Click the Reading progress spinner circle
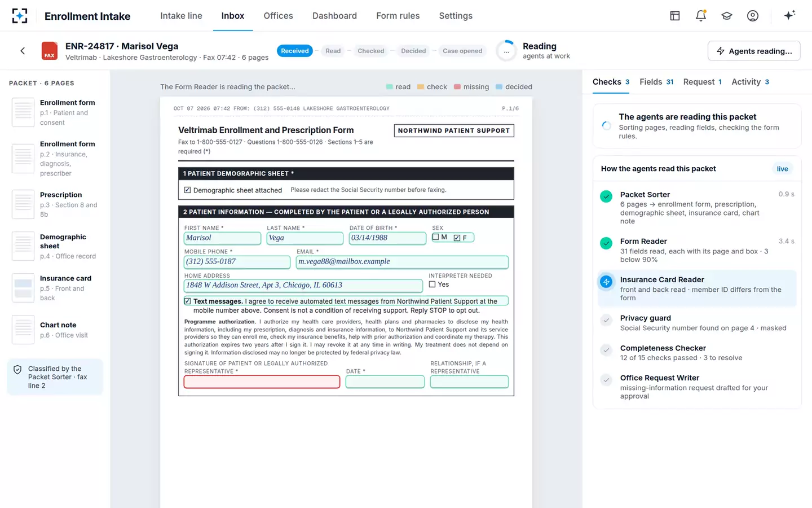Image resolution: width=812 pixels, height=508 pixels. tap(506, 51)
